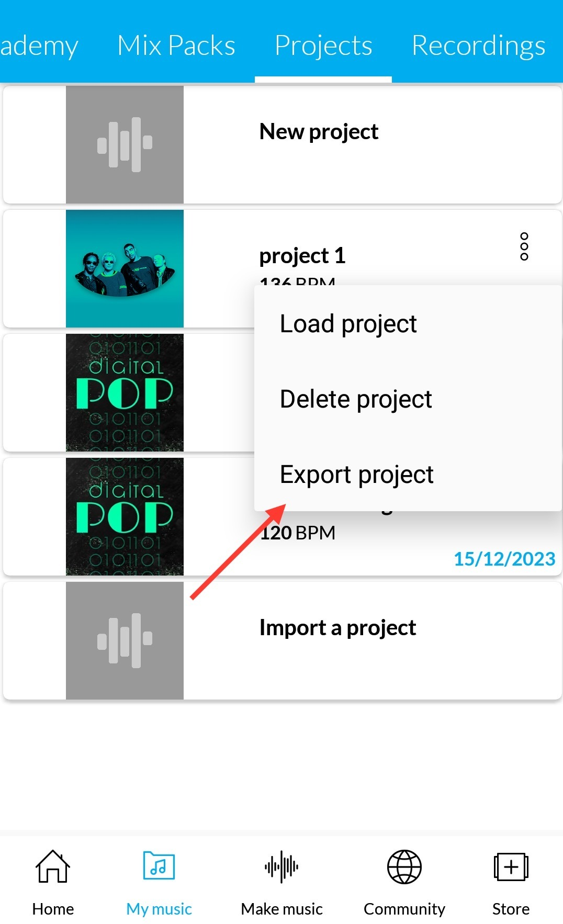Switch to the Recordings tab

478,46
